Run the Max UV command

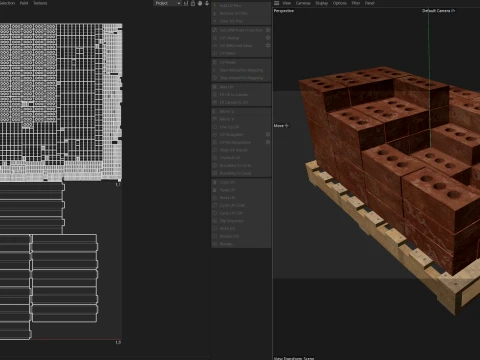pos(241,87)
